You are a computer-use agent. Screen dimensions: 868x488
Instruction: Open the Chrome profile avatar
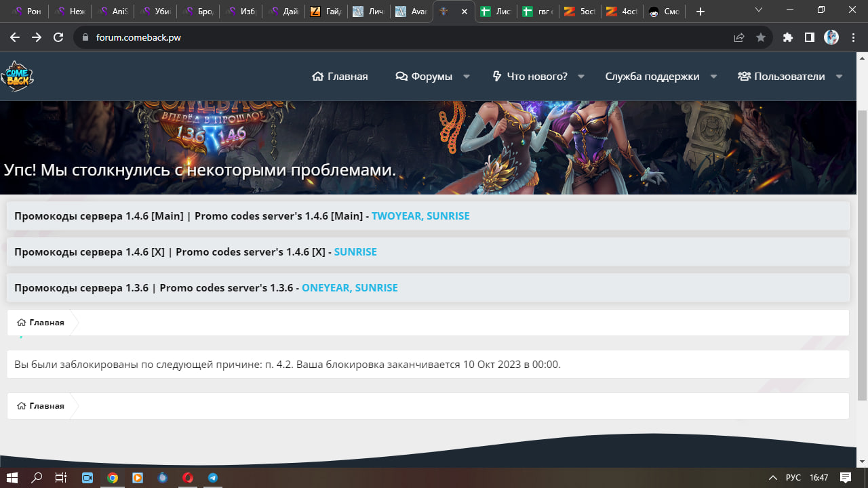(831, 38)
